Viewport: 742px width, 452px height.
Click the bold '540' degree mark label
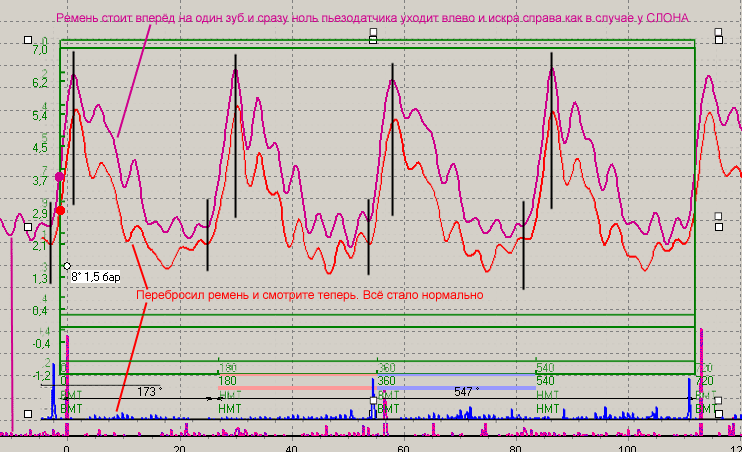tap(545, 381)
